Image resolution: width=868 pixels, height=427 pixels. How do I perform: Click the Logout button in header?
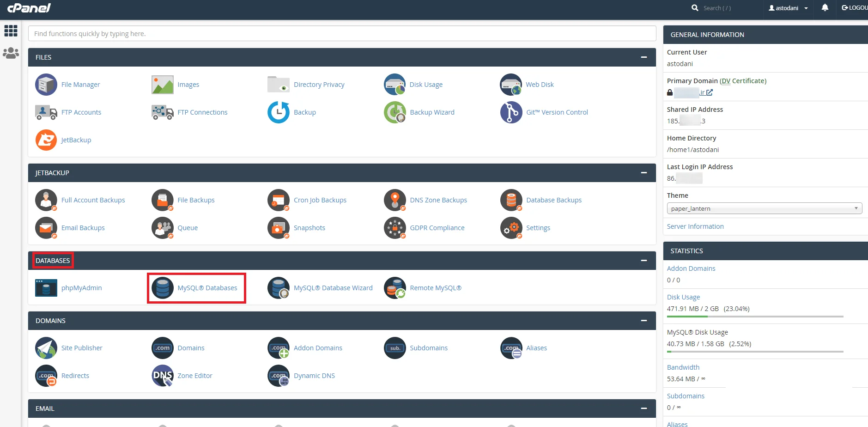854,8
